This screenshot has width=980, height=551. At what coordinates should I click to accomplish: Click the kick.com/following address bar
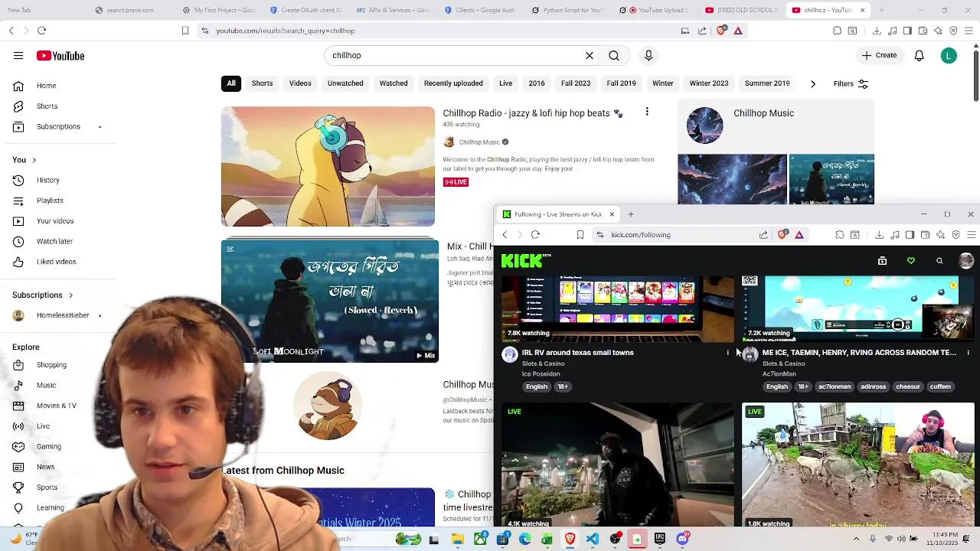click(678, 235)
